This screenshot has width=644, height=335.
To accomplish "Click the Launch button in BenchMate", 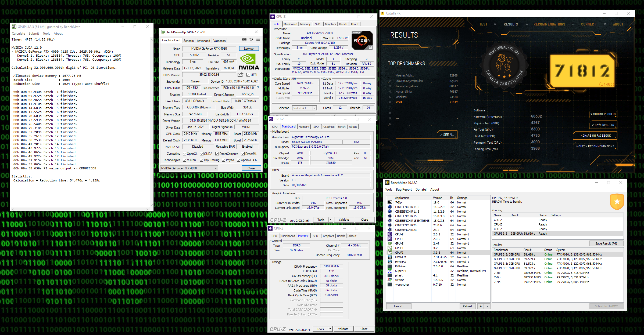I will click(x=399, y=306).
